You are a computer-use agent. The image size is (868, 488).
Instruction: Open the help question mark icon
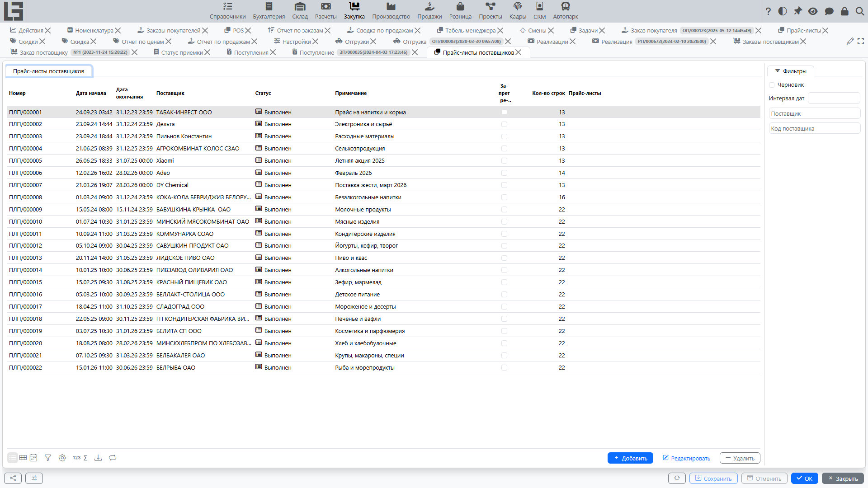[768, 11]
